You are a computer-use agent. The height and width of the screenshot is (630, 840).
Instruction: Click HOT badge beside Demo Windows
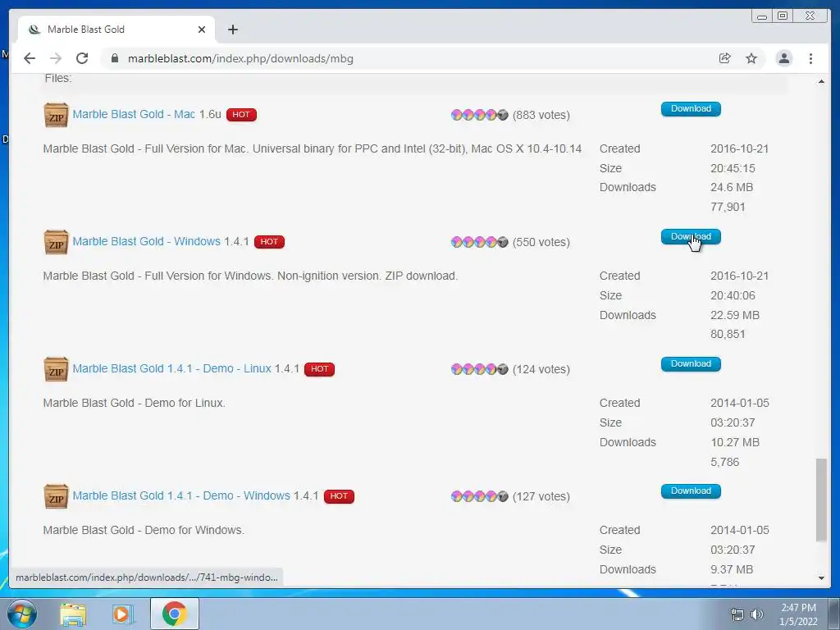[x=339, y=496]
